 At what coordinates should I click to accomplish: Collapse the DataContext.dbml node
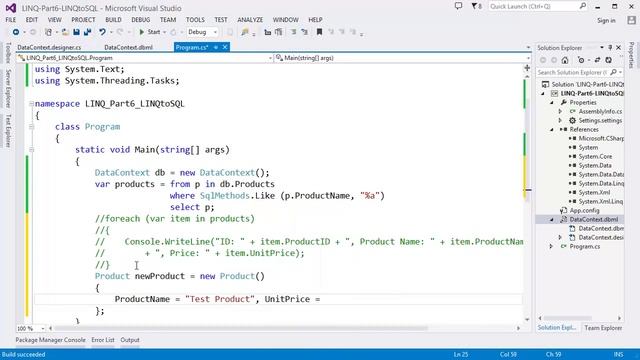552,220
